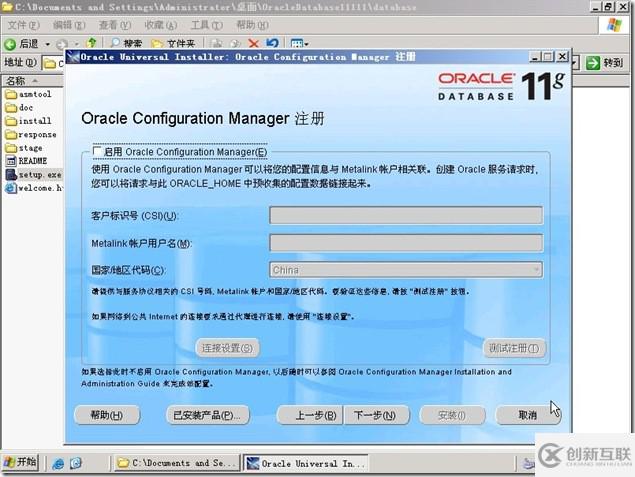The height and width of the screenshot is (477, 635).
Task: Open the Edit (编辑) menu in Explorer
Action: 69,25
